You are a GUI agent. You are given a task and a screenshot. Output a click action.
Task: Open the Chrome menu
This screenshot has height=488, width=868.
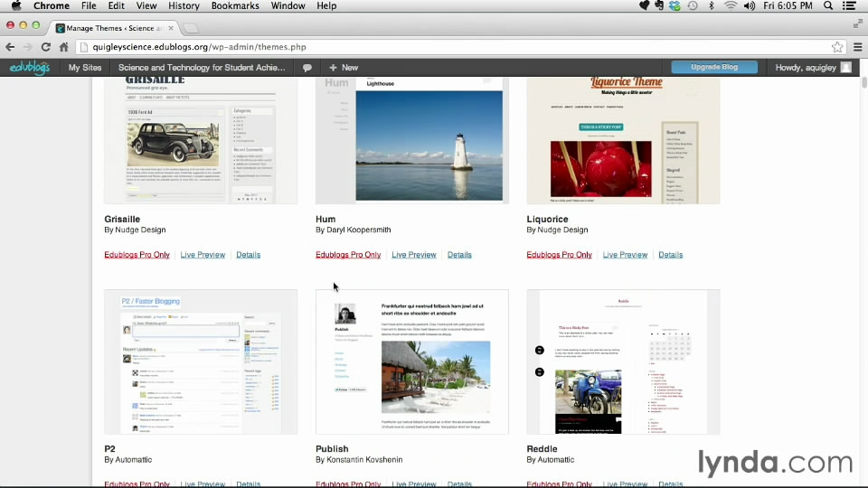(x=52, y=5)
